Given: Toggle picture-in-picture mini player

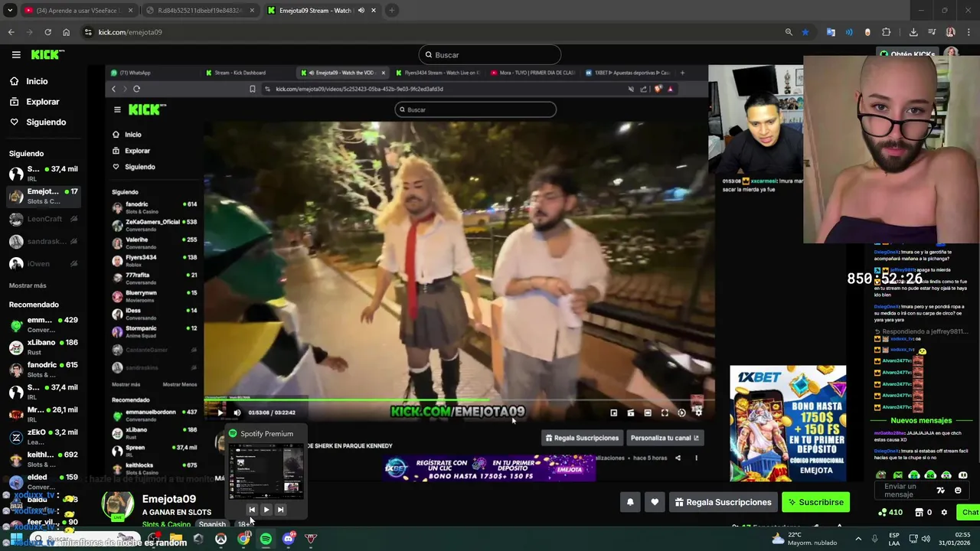Looking at the screenshot, I should pos(614,413).
